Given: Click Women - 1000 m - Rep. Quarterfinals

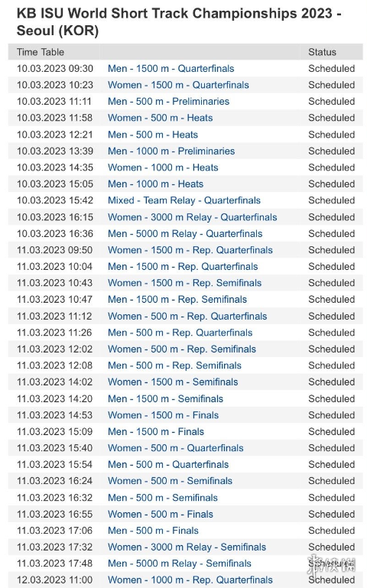Looking at the screenshot, I should click(190, 580).
